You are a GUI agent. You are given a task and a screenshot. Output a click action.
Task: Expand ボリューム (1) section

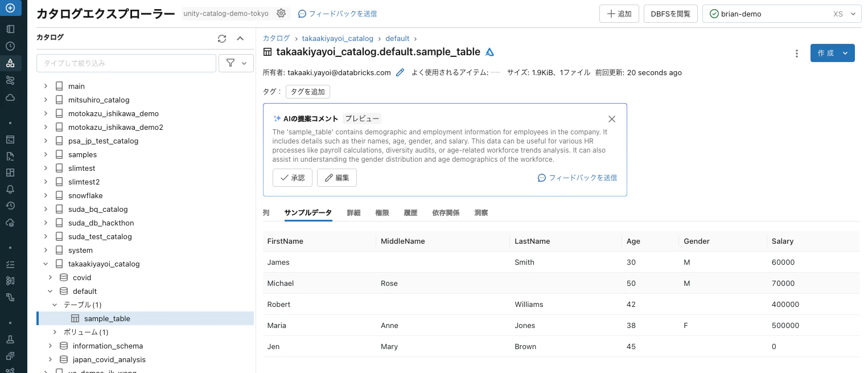[55, 332]
